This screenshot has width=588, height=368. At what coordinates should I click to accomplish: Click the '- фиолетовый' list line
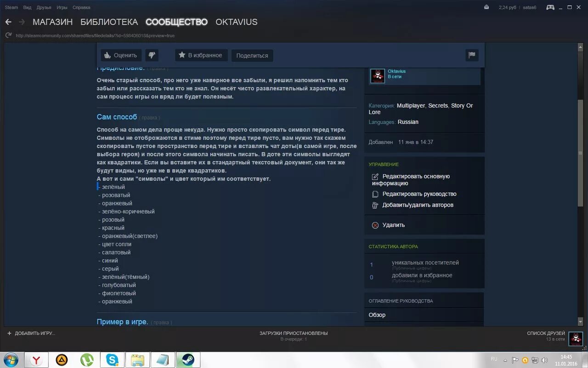pyautogui.click(x=117, y=293)
